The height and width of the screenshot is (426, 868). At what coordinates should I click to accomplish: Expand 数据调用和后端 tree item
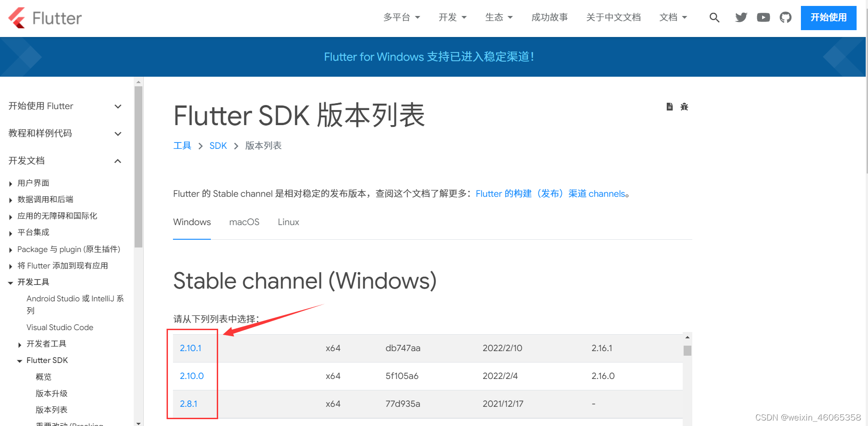(x=10, y=200)
